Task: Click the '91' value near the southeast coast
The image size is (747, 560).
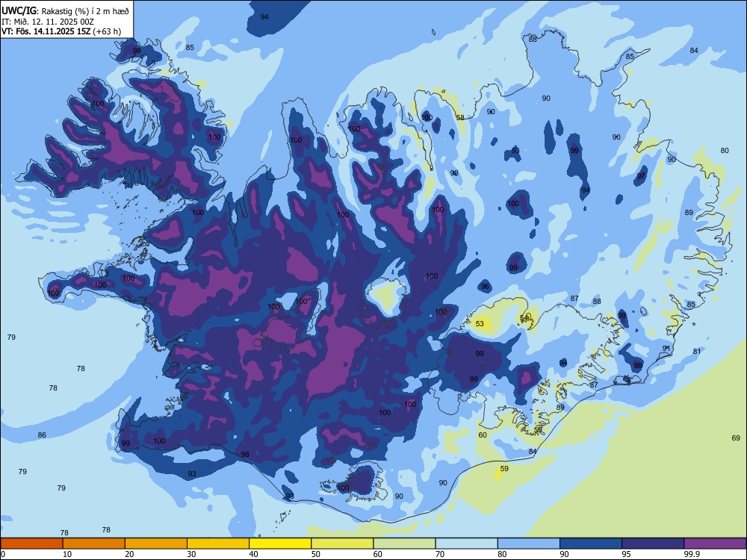Action: 666,349
